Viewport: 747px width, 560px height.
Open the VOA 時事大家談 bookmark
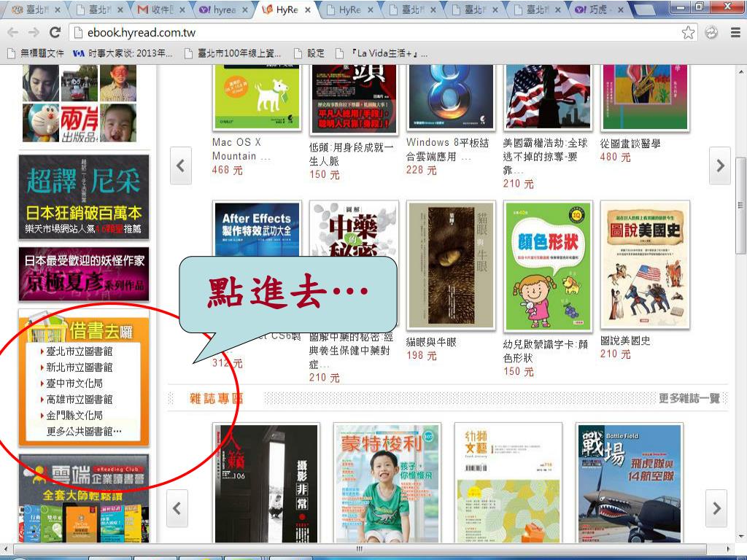coord(123,53)
